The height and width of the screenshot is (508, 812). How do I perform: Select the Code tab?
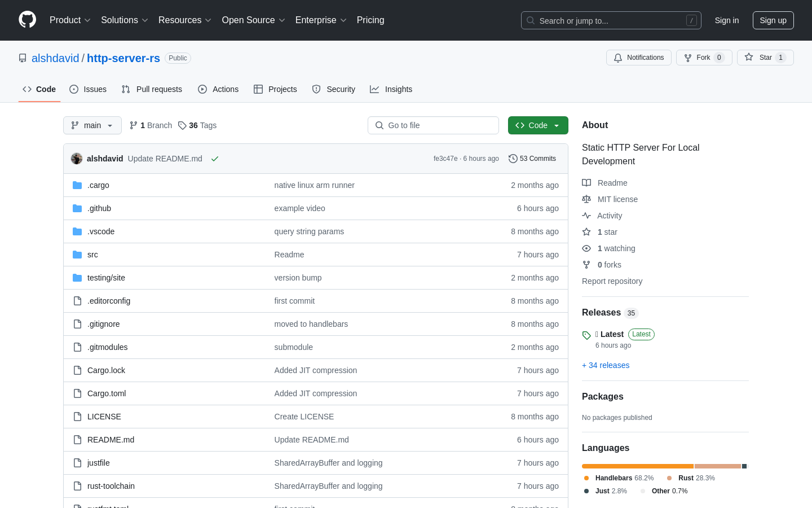pyautogui.click(x=39, y=89)
